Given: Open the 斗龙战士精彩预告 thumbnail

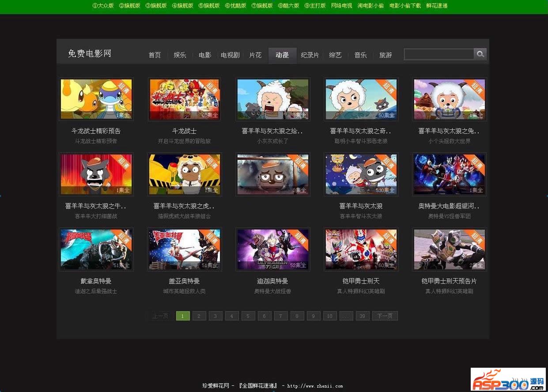Looking at the screenshot, I should click(96, 99).
